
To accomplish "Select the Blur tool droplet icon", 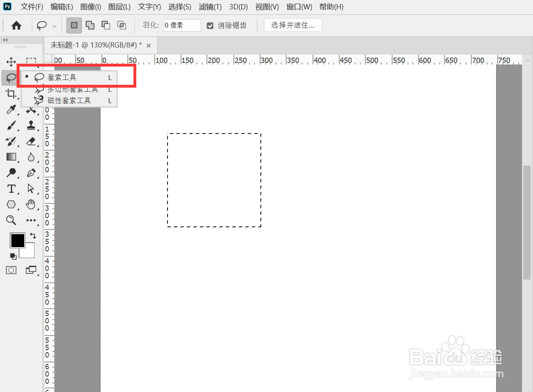I will click(31, 157).
